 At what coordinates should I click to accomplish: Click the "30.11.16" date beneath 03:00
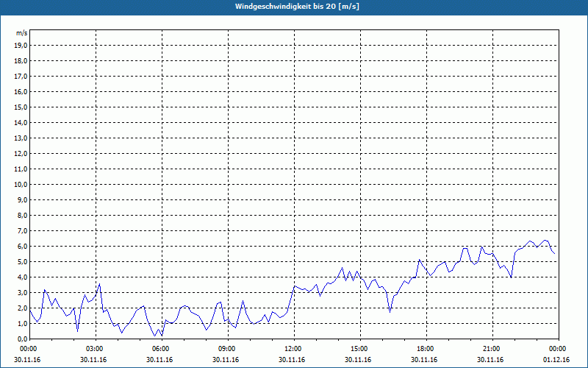pyautogui.click(x=93, y=360)
